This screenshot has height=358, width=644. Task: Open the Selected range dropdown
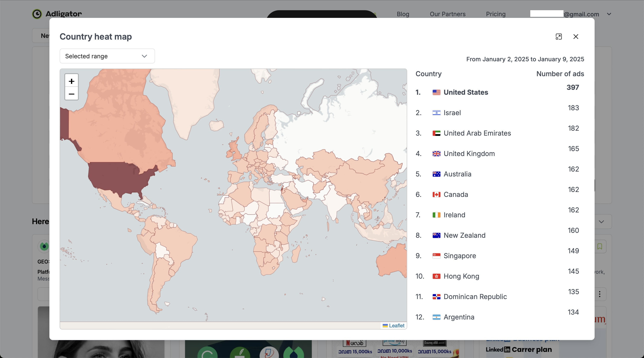[x=107, y=56]
